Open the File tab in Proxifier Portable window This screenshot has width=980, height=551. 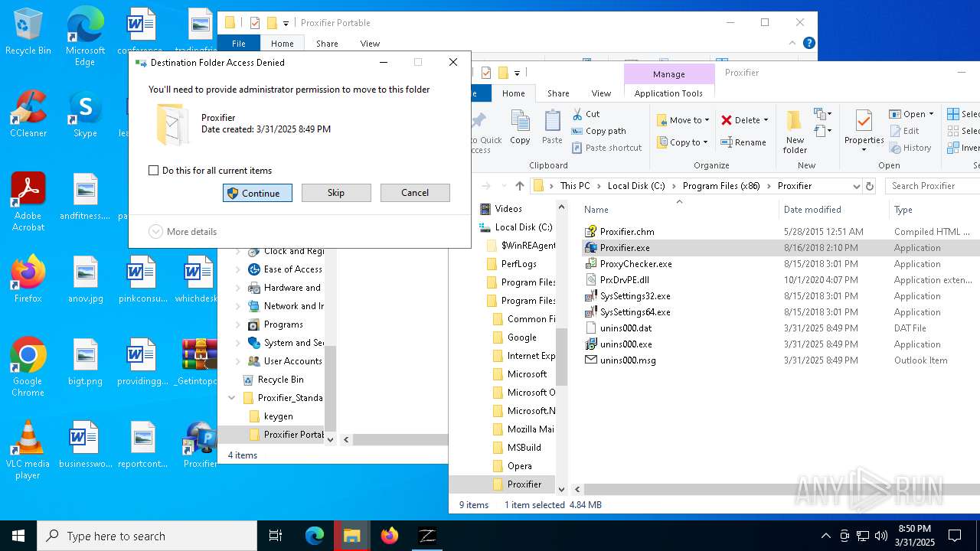[x=239, y=44]
